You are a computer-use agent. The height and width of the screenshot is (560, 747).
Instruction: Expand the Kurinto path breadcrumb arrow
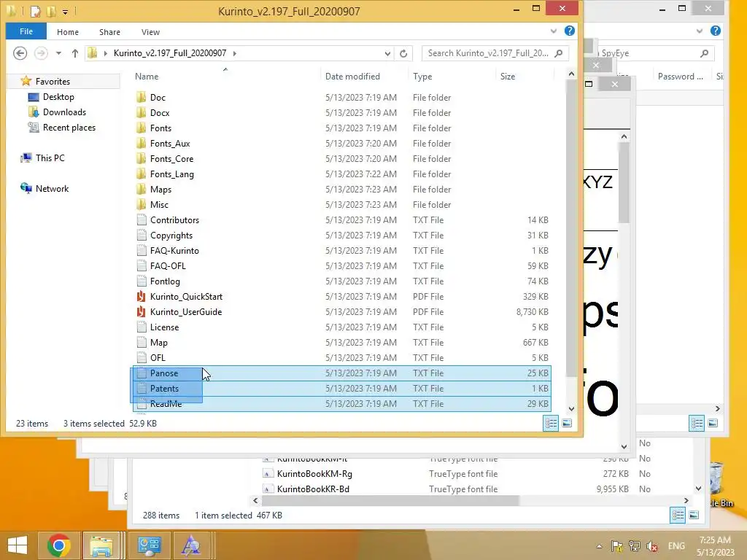tap(234, 53)
